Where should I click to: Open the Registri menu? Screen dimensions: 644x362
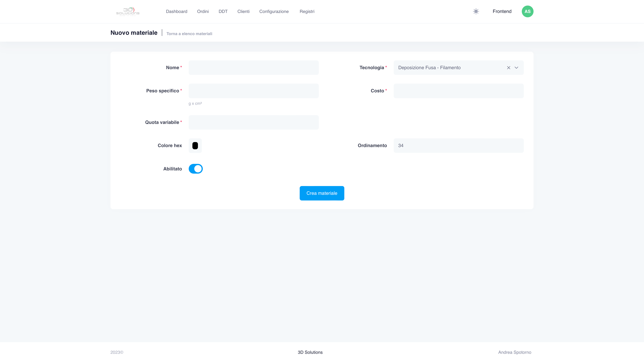307,11
